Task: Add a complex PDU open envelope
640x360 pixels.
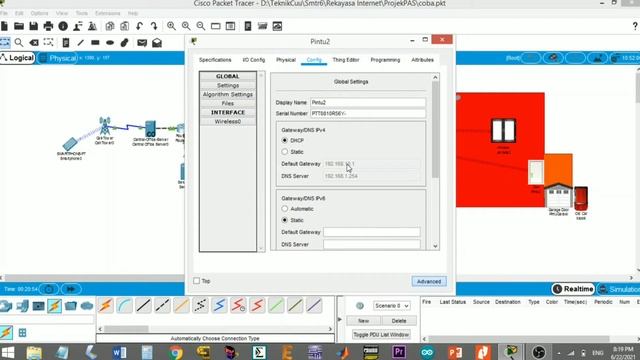Action: click(x=157, y=42)
